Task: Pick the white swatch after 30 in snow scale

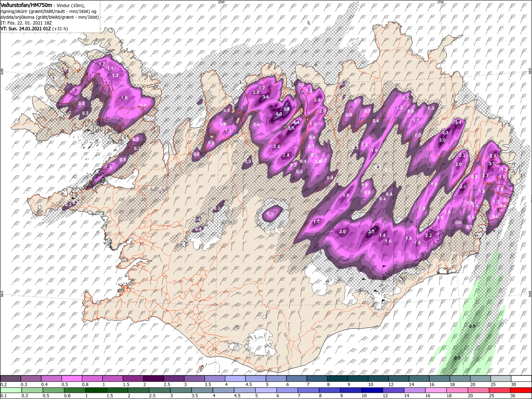Action: click(521, 379)
